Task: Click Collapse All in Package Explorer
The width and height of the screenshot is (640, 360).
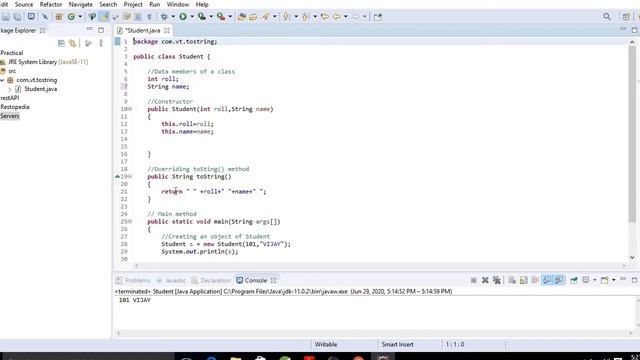Action: (61, 43)
